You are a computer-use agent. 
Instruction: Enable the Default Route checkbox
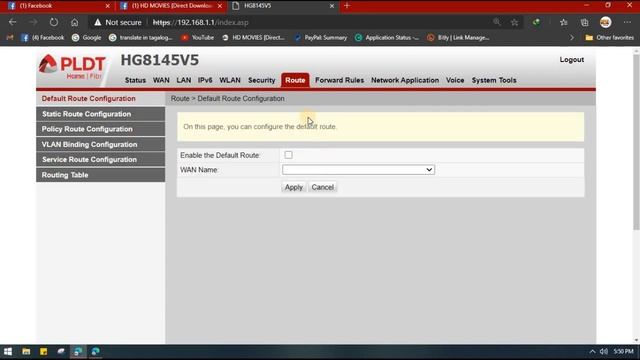pyautogui.click(x=289, y=155)
